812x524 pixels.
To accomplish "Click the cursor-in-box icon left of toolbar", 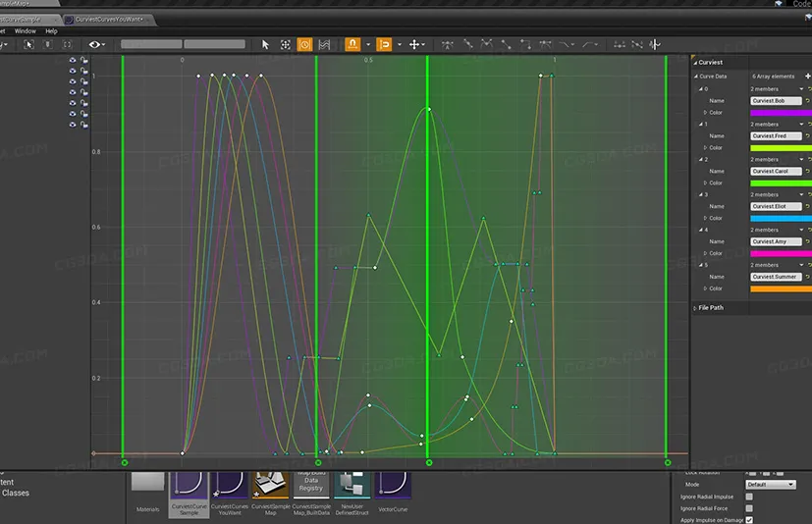I will coord(28,44).
